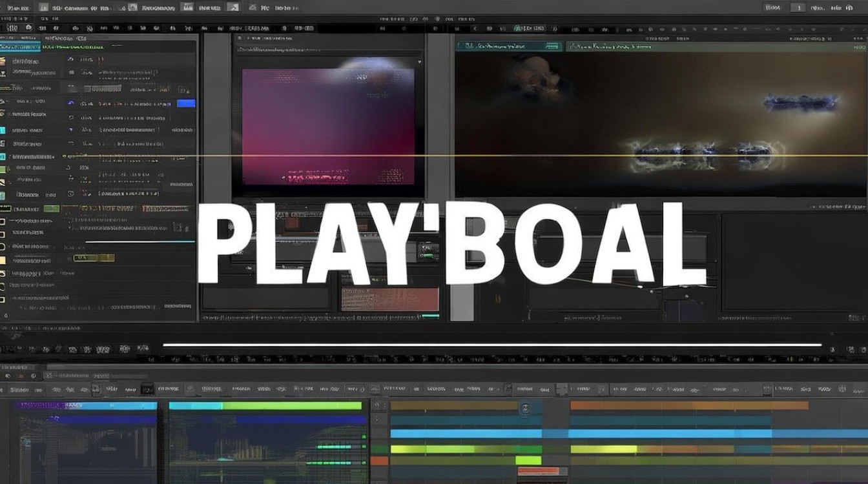Click the teal header tab above the space preview
Screen dimensions: 868x484
[510, 46]
